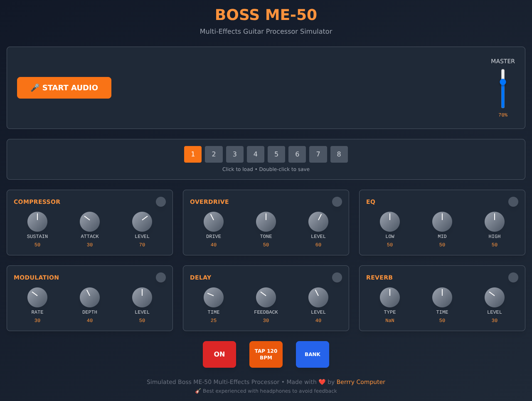
Task: Turn the High knob in EQ
Action: point(495,221)
